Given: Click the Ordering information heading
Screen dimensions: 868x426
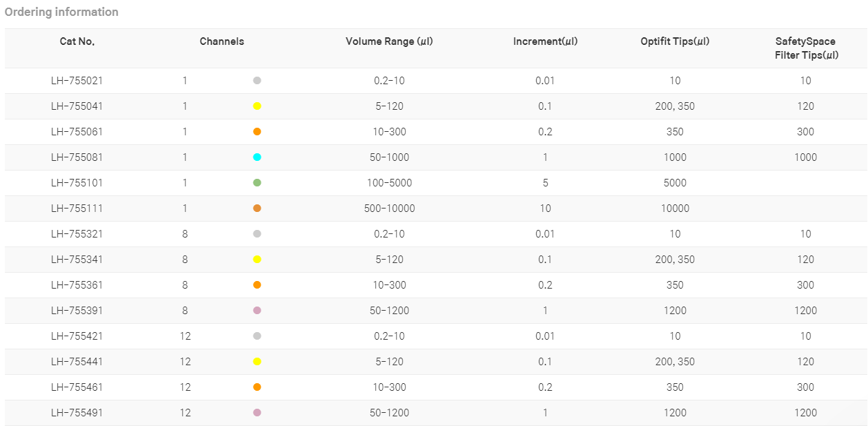Looking at the screenshot, I should coord(61,12).
